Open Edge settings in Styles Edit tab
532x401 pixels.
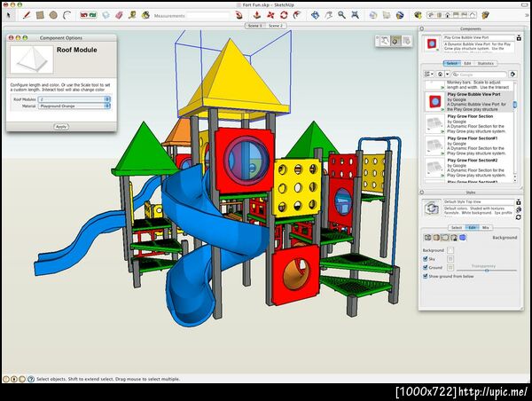point(428,238)
